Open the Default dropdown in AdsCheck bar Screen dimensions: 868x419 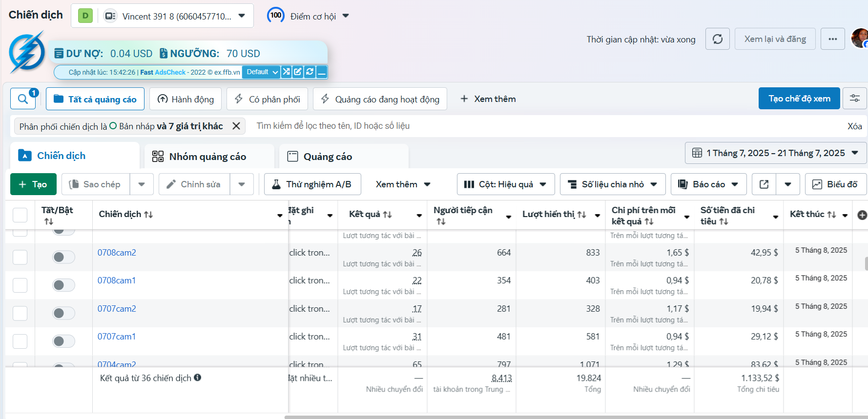(x=262, y=72)
